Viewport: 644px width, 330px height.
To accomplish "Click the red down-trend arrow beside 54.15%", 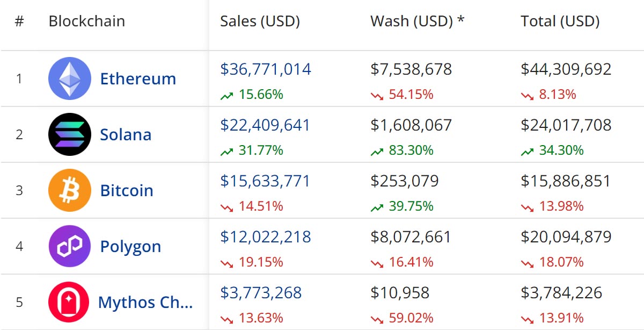I will click(377, 96).
